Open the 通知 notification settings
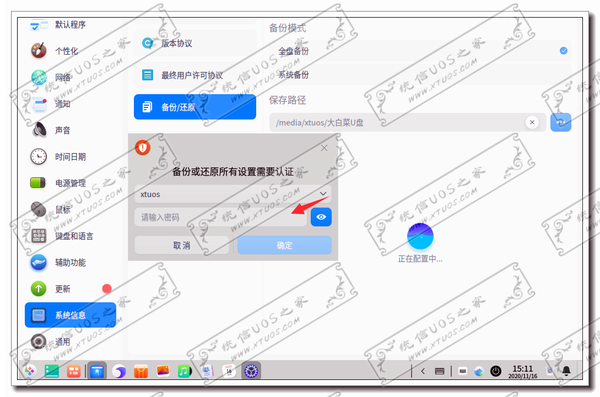The width and height of the screenshot is (600, 397). [70, 104]
